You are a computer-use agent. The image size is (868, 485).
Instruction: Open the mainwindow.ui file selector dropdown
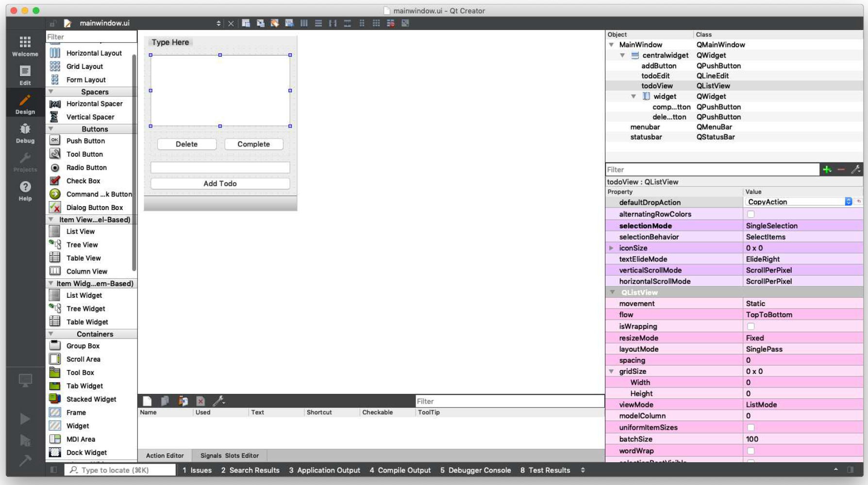(218, 23)
